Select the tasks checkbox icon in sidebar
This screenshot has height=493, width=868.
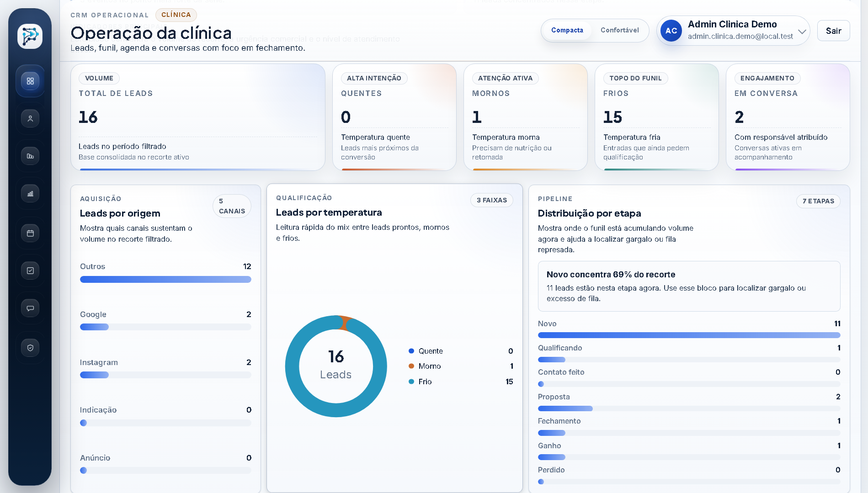30,270
